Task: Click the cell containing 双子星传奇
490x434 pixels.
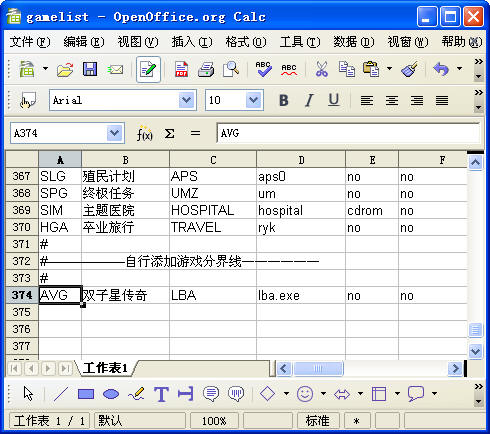Action: tap(125, 295)
